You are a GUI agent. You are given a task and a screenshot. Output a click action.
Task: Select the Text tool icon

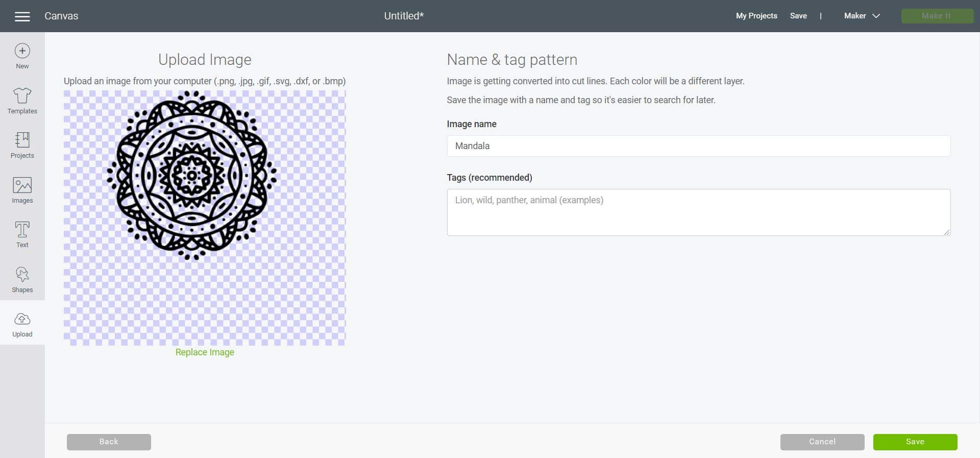tap(22, 230)
